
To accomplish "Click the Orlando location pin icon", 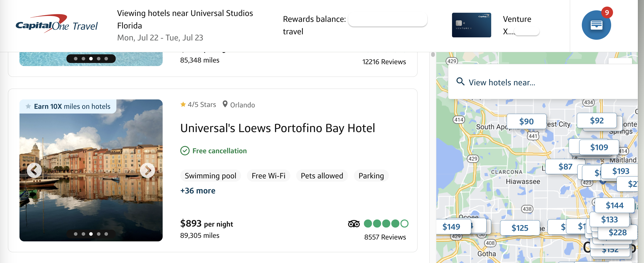I will (x=225, y=104).
